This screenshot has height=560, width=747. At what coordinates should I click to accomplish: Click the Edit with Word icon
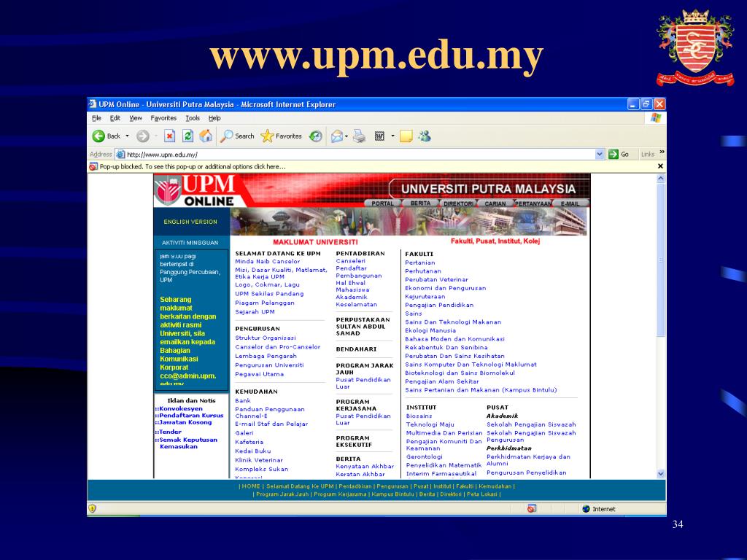point(379,136)
